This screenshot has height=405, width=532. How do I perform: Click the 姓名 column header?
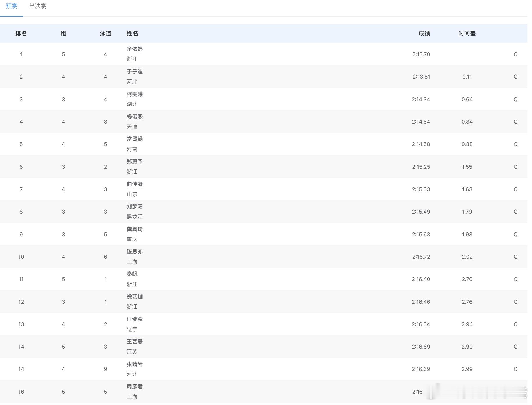(133, 33)
